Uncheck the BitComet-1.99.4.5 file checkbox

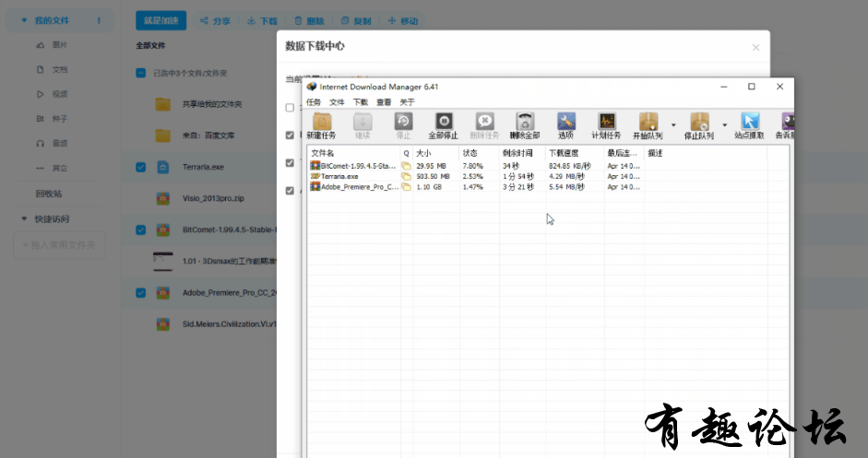(140, 230)
